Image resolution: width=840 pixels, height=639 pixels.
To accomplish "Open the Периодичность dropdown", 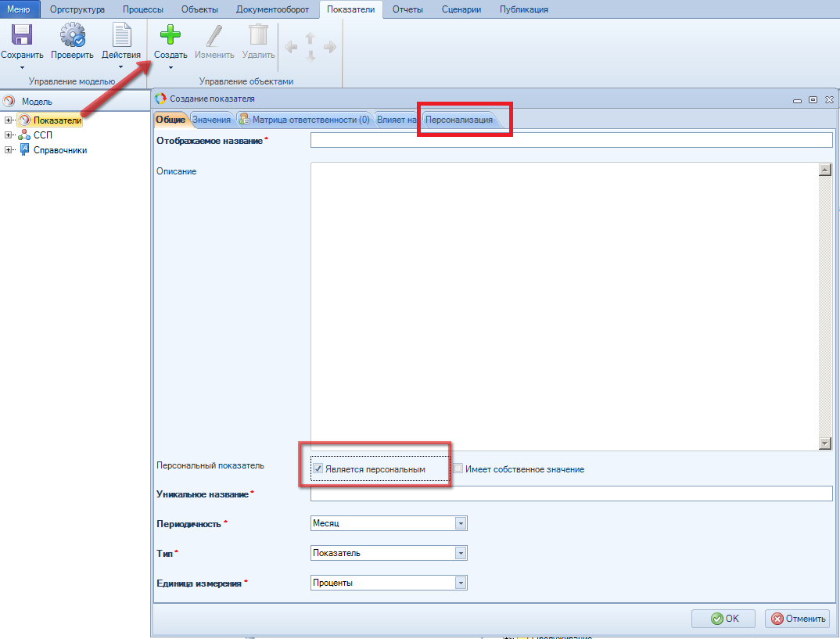I will 461,523.
